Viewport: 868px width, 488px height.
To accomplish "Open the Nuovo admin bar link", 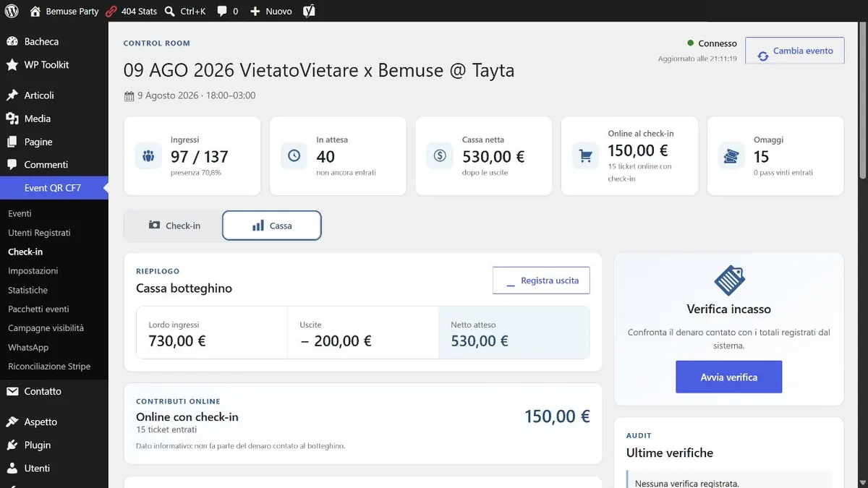I will click(x=278, y=11).
